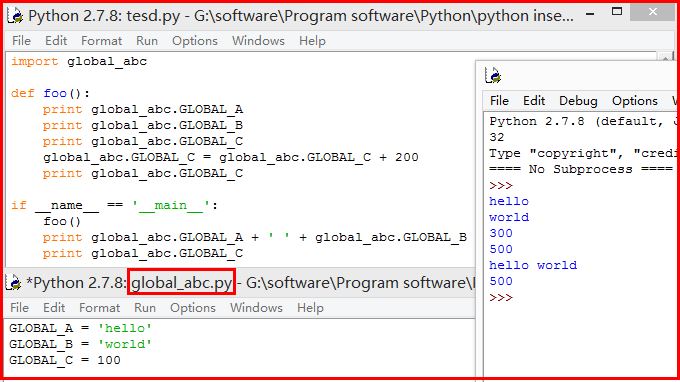Click the GLOBAL_C = 100 line
The height and width of the screenshot is (382, 680).
tap(65, 360)
